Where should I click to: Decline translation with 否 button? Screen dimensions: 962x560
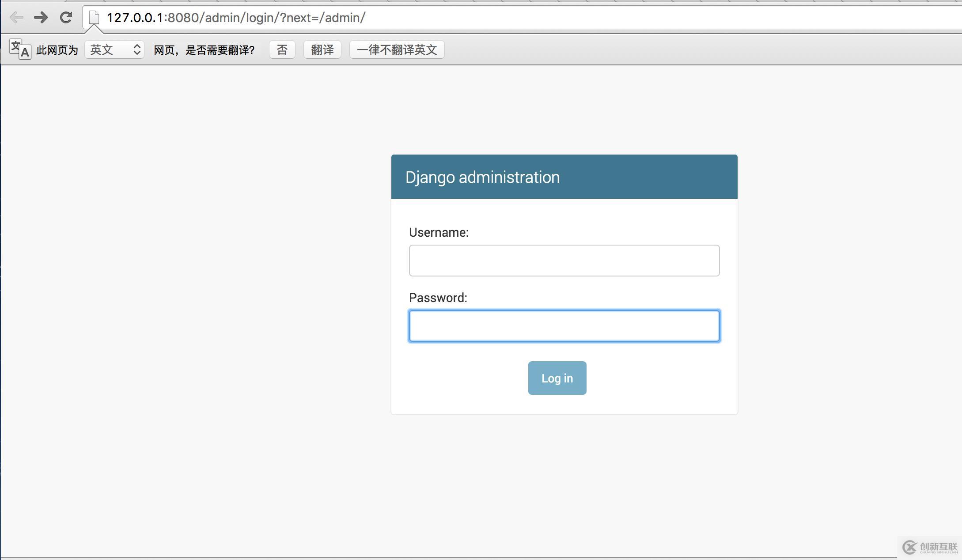[282, 49]
